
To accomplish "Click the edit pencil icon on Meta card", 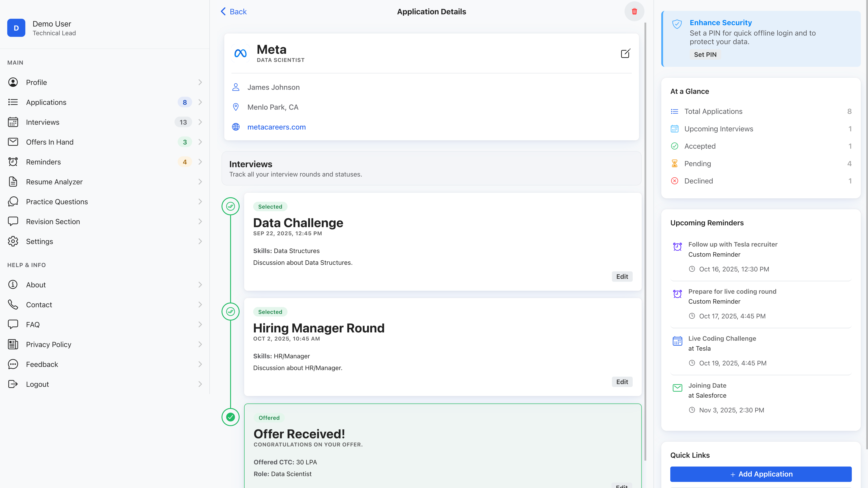I will 625,53.
